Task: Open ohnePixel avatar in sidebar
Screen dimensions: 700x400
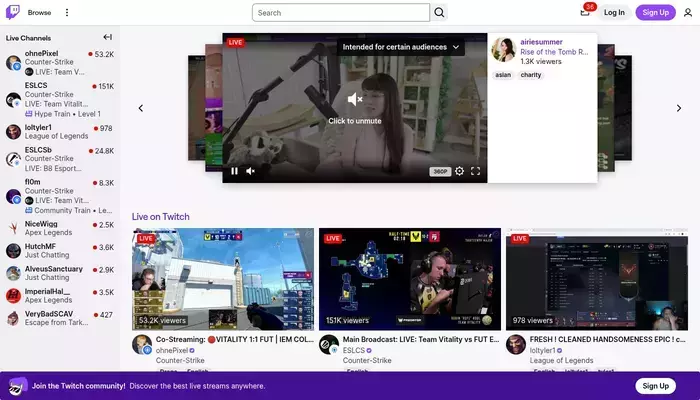Action: click(13, 63)
